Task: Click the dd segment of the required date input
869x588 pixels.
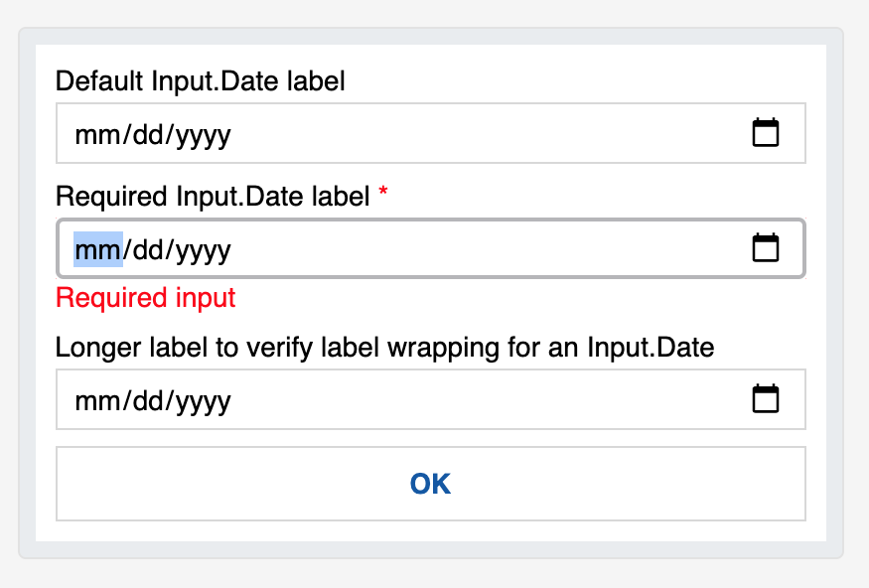Action: click(x=149, y=248)
